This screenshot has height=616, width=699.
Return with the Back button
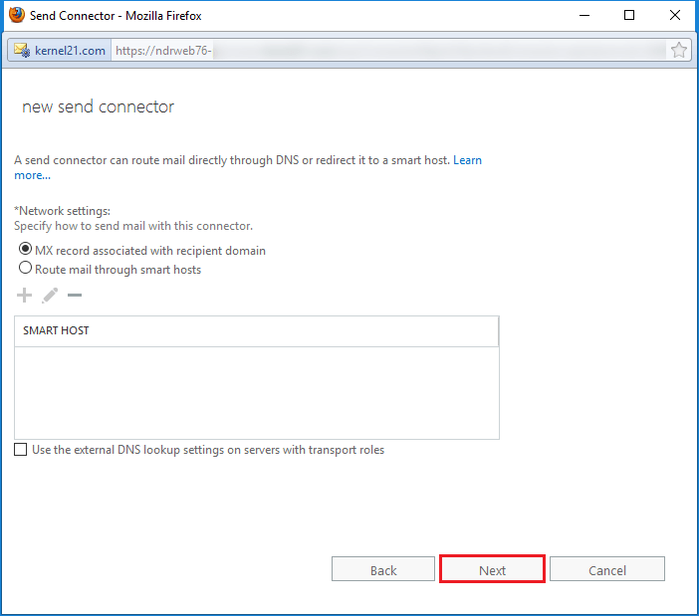[x=383, y=569]
